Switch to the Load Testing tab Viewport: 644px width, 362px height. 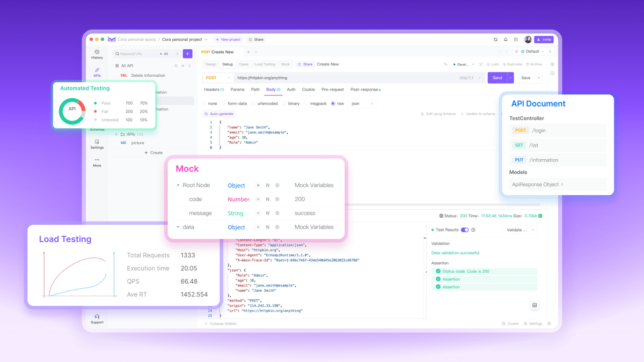265,64
